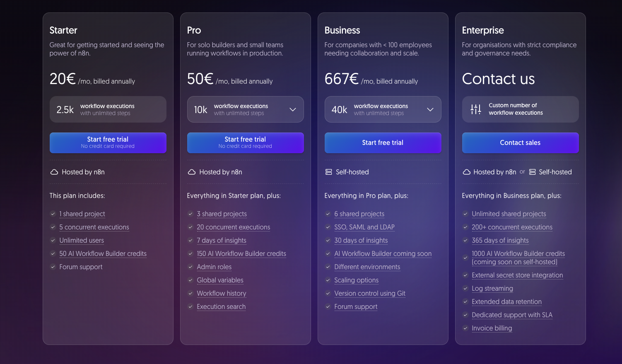Start free trial on the Business plan
622x364 pixels.
[383, 142]
